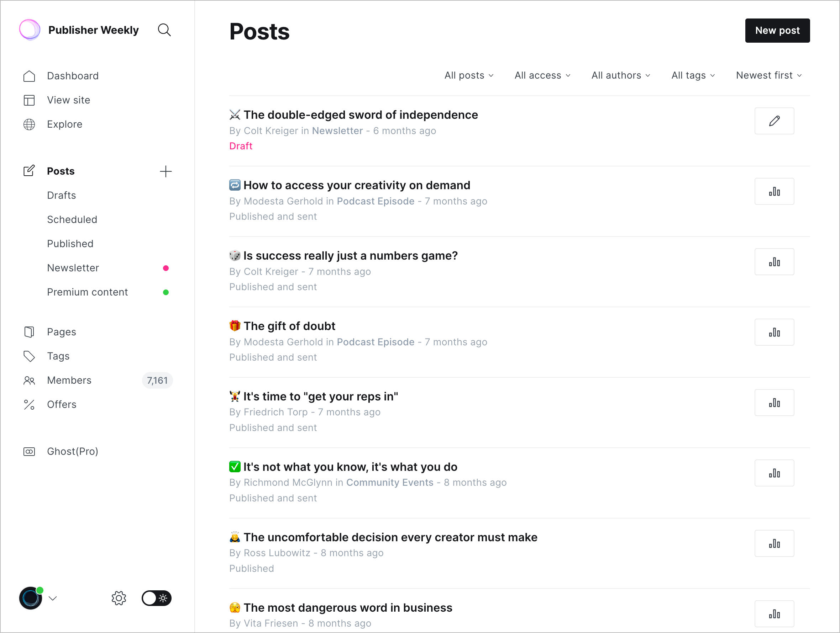Change the Newest first sort order

(768, 75)
